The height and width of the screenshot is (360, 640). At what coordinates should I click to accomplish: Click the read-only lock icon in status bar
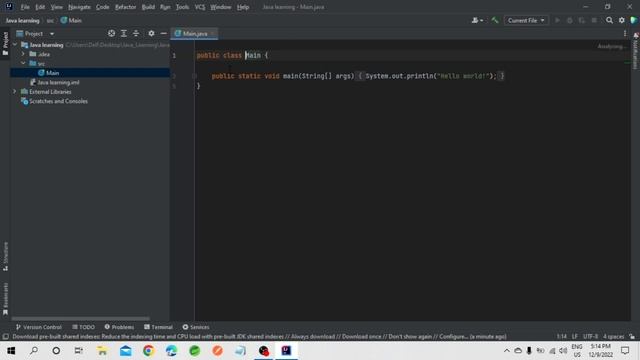point(632,337)
